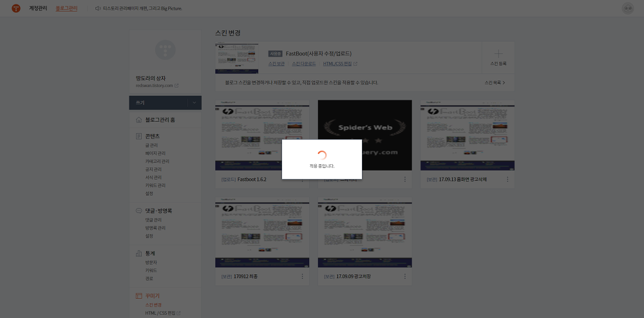
Task: Select the Spider's Web skin thumbnail
Action: [x=365, y=135]
